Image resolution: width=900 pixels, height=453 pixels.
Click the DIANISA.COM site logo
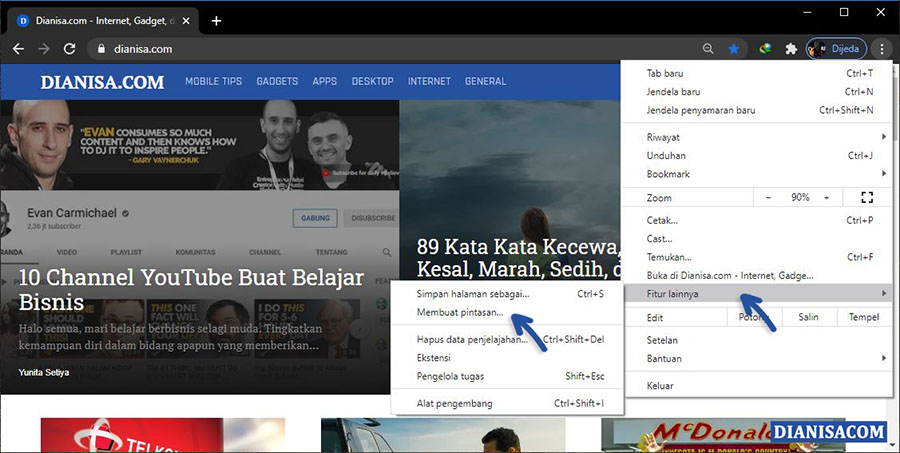(x=102, y=82)
